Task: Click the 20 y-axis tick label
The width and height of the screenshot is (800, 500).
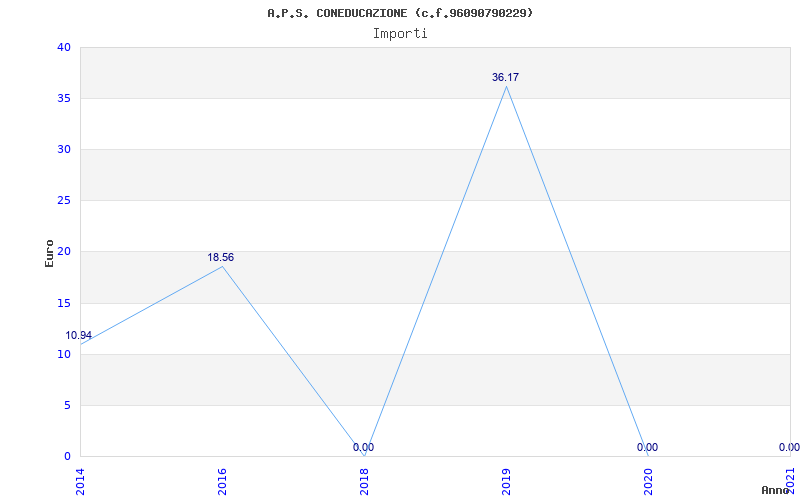Action: click(x=64, y=252)
